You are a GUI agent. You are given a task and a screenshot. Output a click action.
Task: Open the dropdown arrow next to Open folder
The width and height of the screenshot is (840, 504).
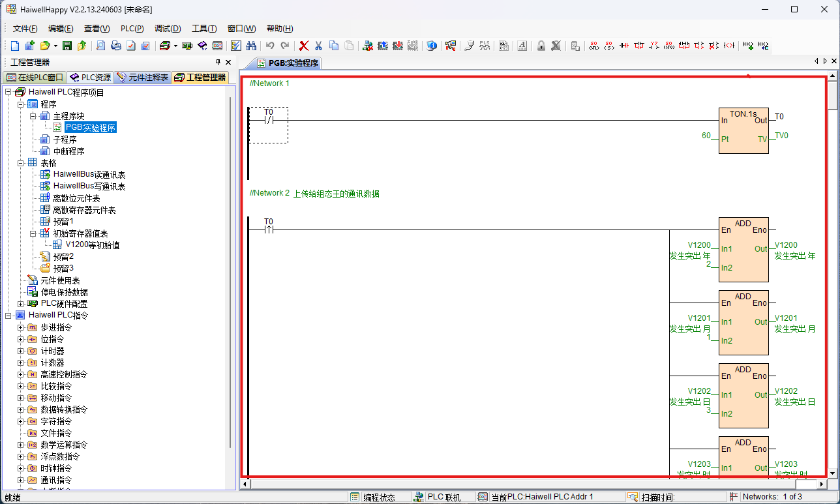pos(55,46)
